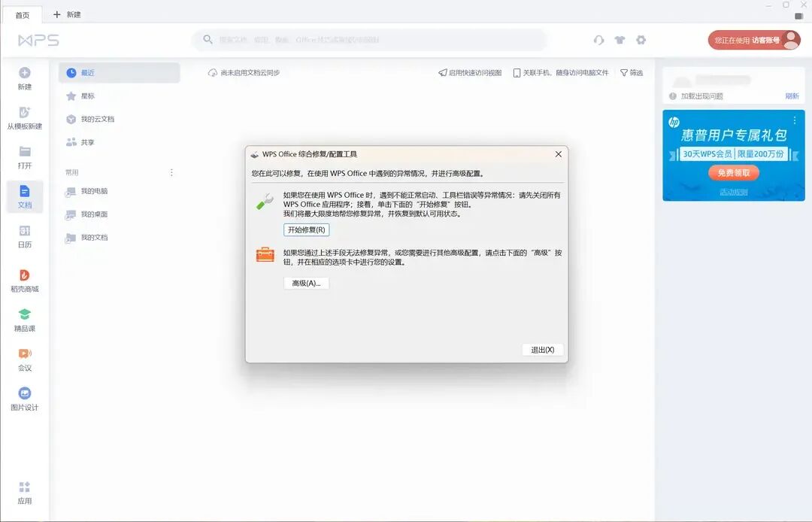The width and height of the screenshot is (812, 522).
Task: Open 精品课 in the sidebar
Action: coord(24,320)
